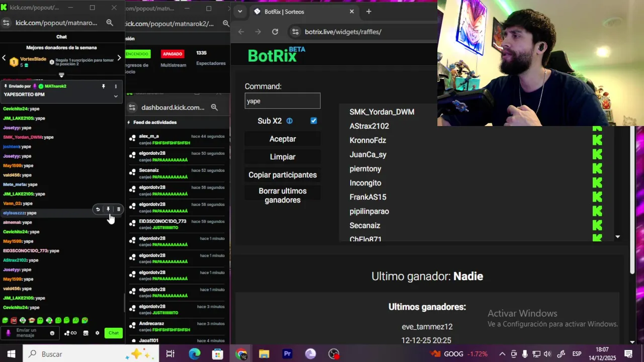Image resolution: width=644 pixels, height=362 pixels.
Task: Open zoom magnifier in Kick chat address bar
Action: (110, 23)
